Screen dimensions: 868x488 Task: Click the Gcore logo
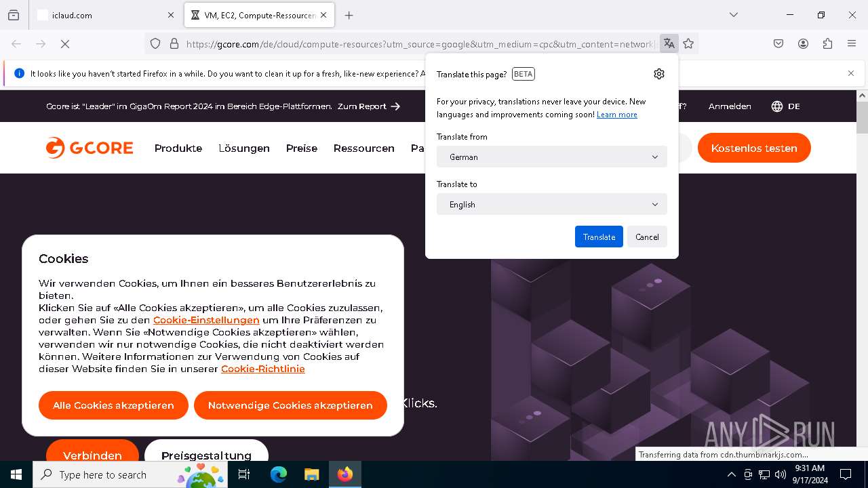[x=90, y=148]
